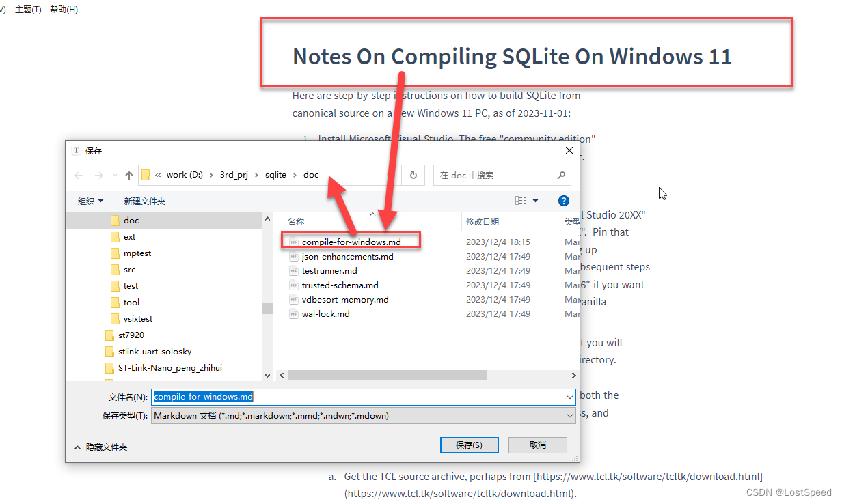Click the back navigation arrow in save dialog
The height and width of the screenshot is (504, 842).
(79, 176)
